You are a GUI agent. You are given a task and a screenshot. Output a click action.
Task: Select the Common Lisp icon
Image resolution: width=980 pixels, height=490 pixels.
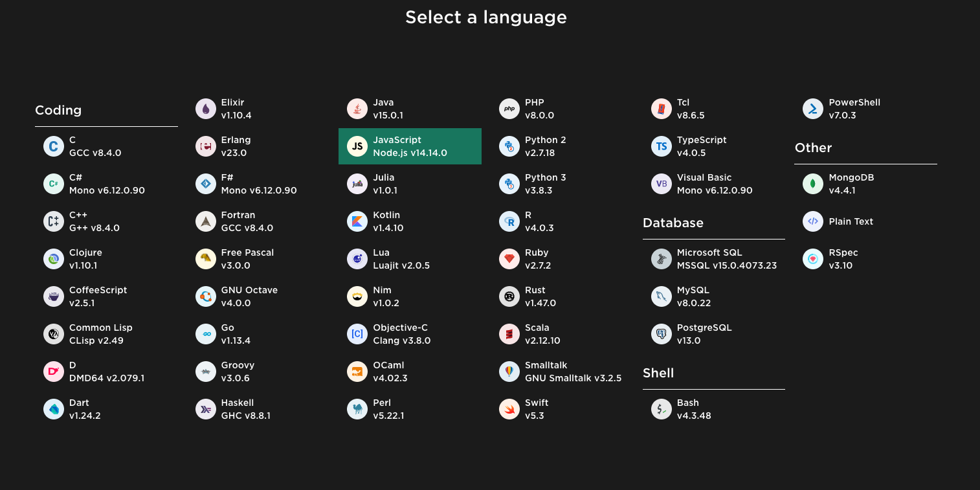tap(54, 334)
